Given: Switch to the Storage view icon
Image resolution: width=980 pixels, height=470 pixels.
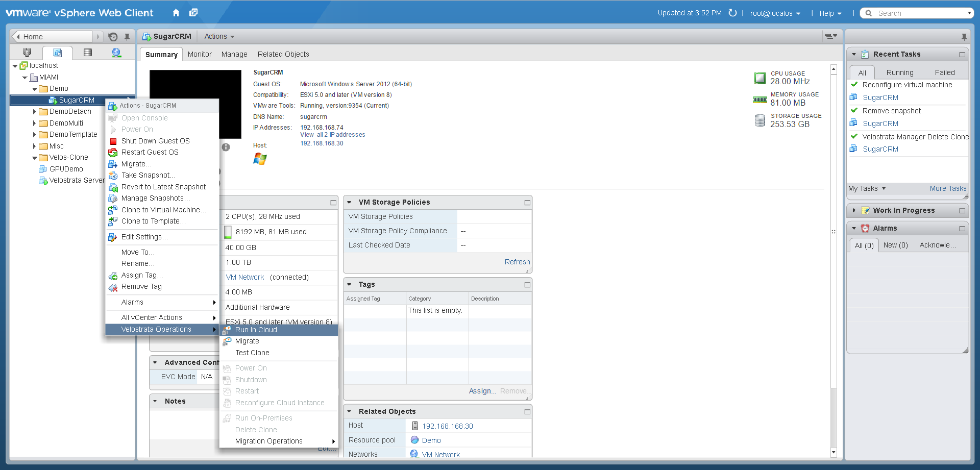Looking at the screenshot, I should pyautogui.click(x=88, y=52).
